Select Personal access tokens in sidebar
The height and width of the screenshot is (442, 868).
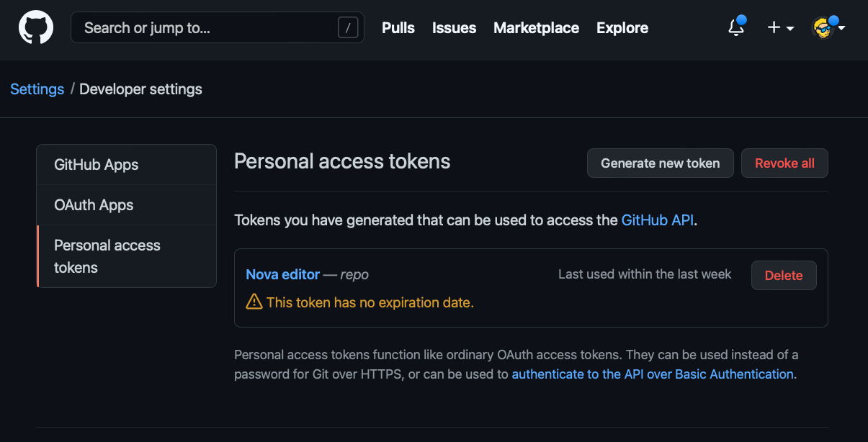(107, 256)
